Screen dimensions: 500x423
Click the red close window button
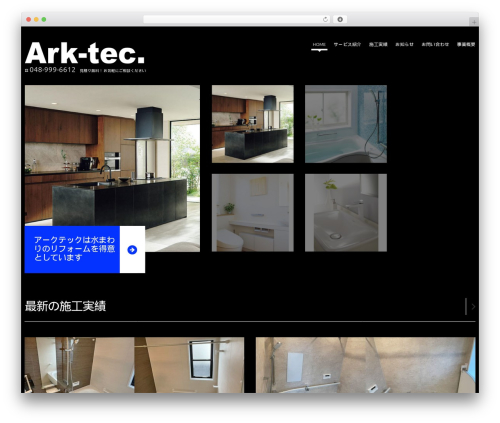[x=29, y=20]
